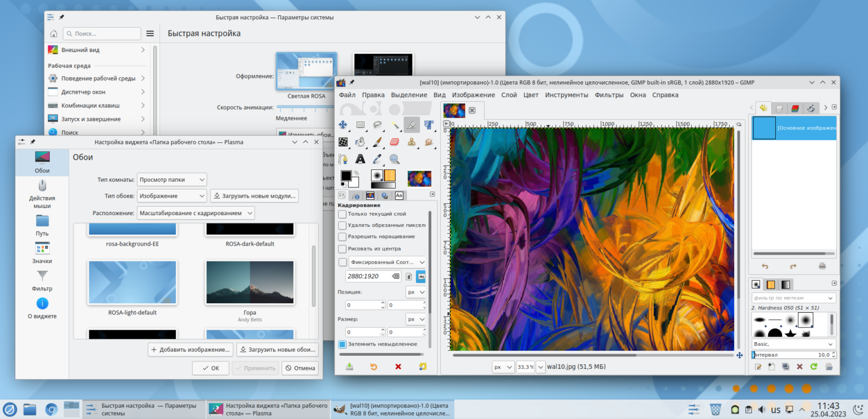Check 'Рисовать из центра' option
This screenshot has width=868, height=419.
(342, 248)
